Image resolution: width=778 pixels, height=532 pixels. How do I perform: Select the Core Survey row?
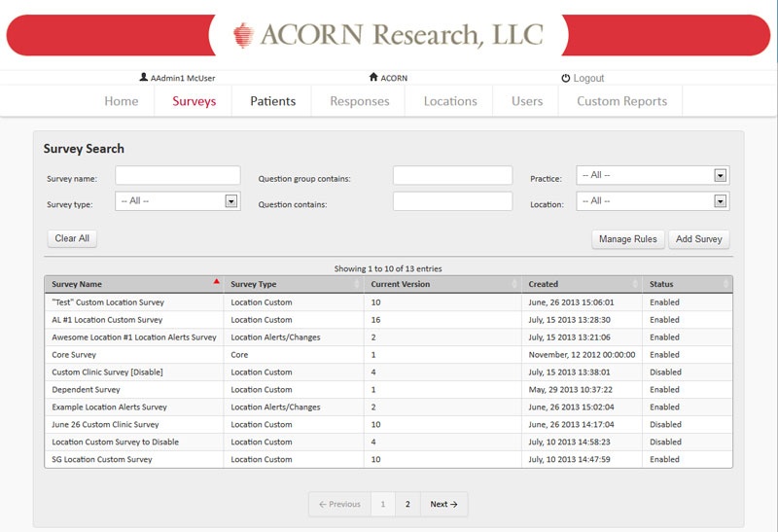pos(388,355)
